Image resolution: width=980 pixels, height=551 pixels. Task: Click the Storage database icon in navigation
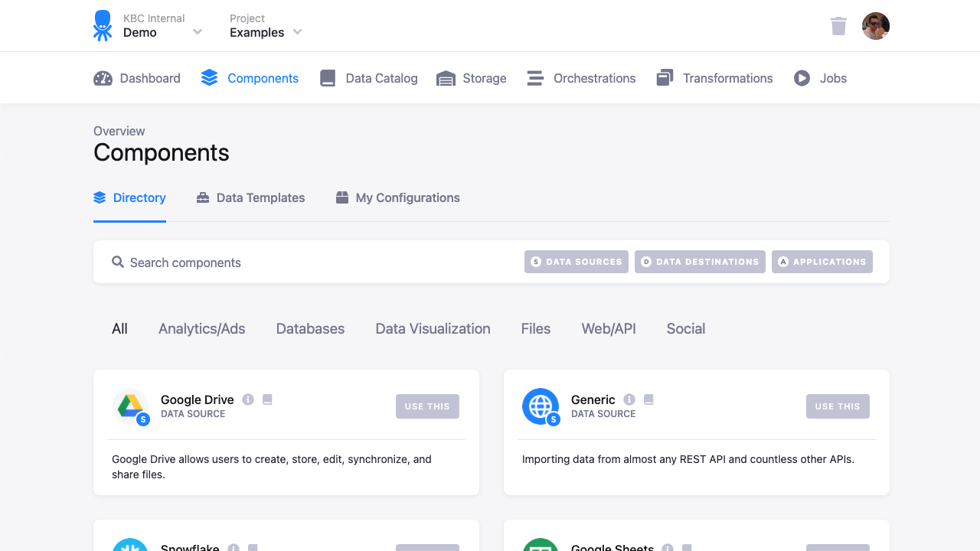[447, 77]
